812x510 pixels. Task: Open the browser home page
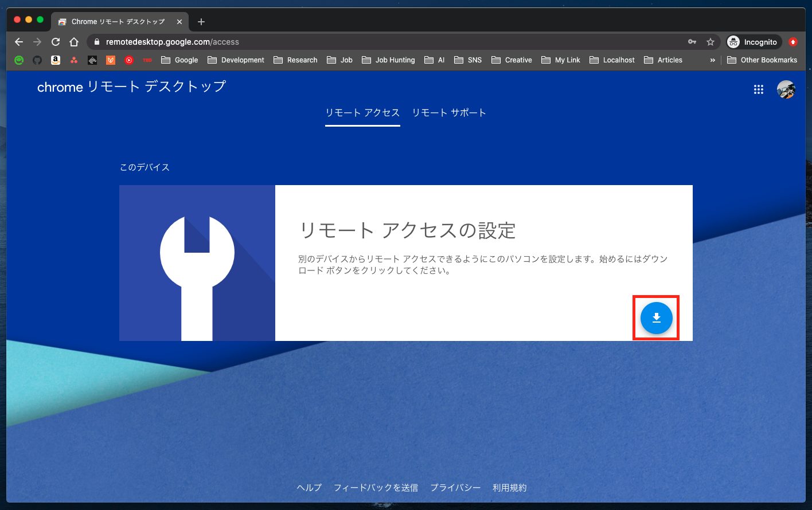tap(74, 42)
